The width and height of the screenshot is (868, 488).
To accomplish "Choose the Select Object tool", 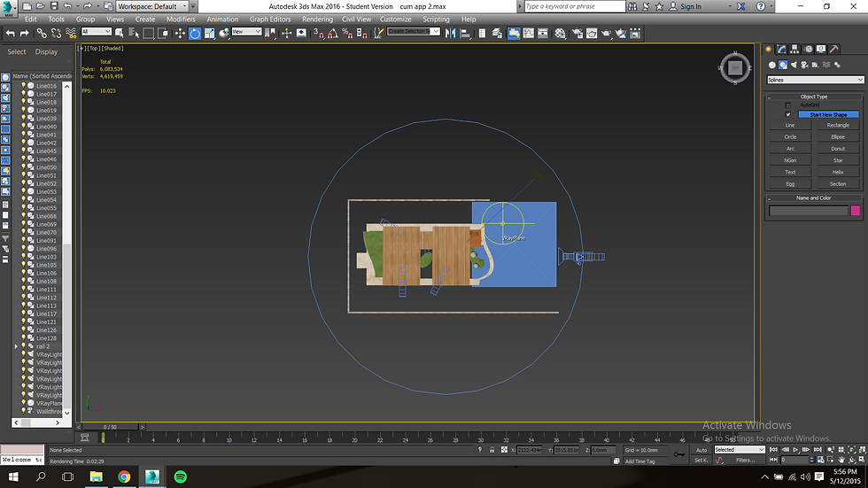I will point(119,33).
